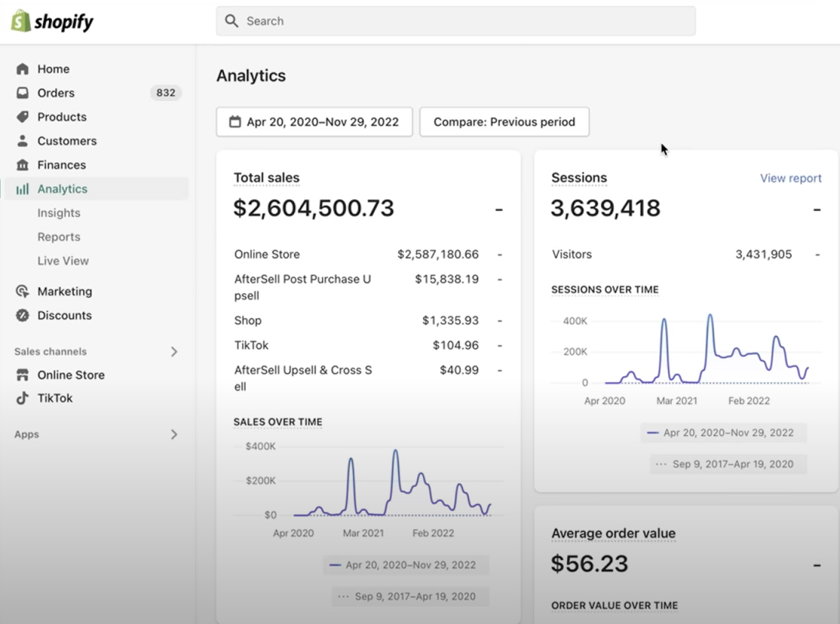Focus the Search input field
The image size is (840, 624).
[456, 21]
